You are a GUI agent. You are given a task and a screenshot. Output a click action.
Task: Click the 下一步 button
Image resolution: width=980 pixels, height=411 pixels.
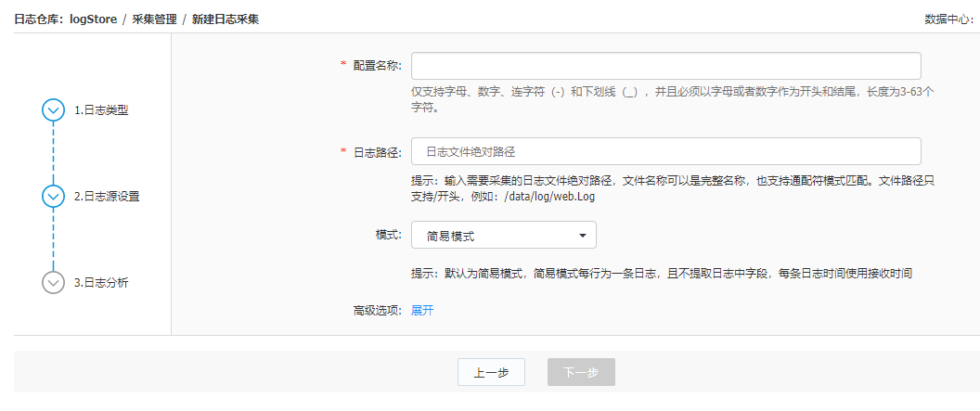[x=581, y=372]
